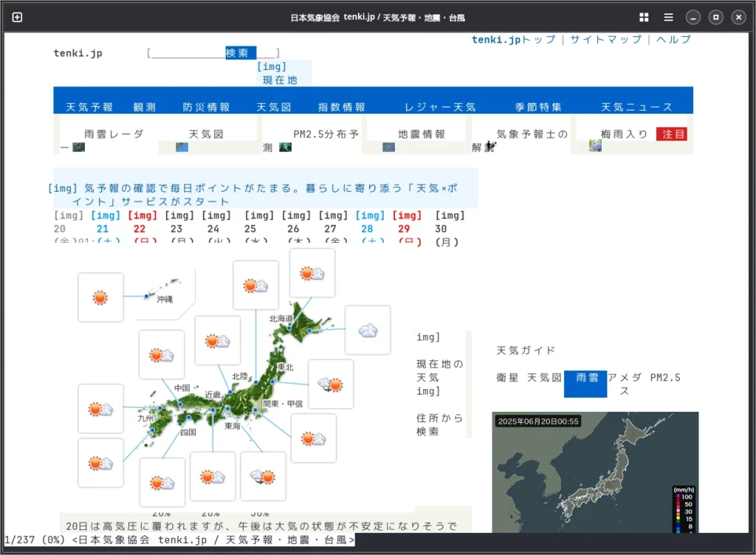
Task: Select date 25 in the forecast calendar
Action: [x=250, y=229]
